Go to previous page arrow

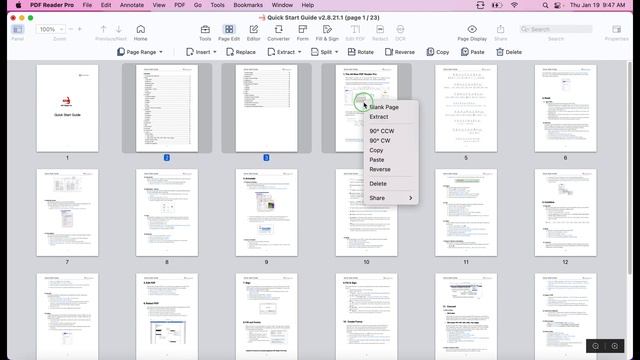103,29
